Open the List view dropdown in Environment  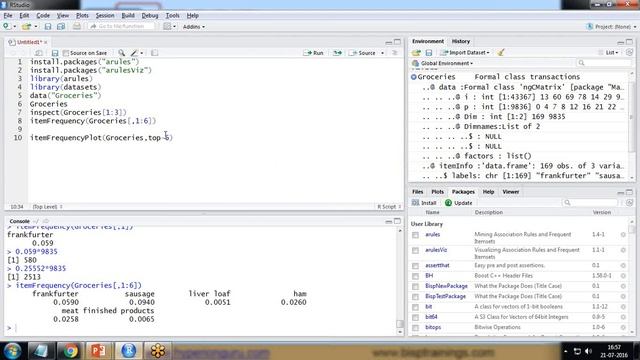(608, 53)
